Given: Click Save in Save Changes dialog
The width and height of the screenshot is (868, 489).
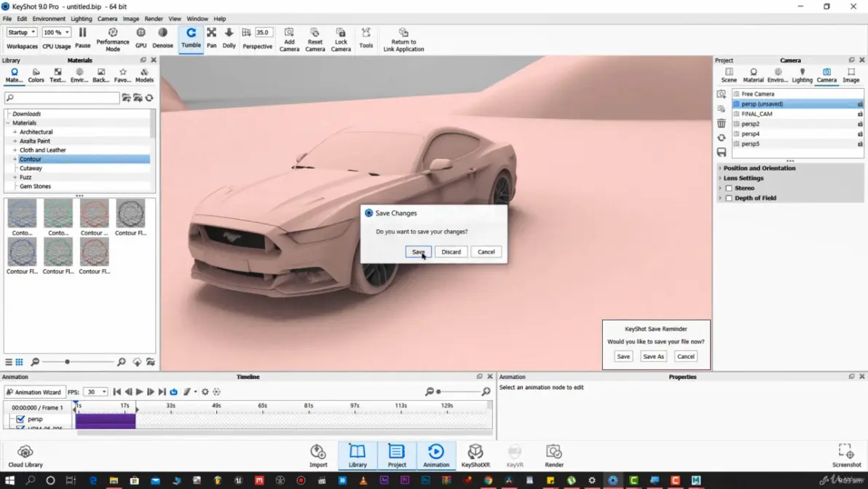Looking at the screenshot, I should [x=419, y=252].
